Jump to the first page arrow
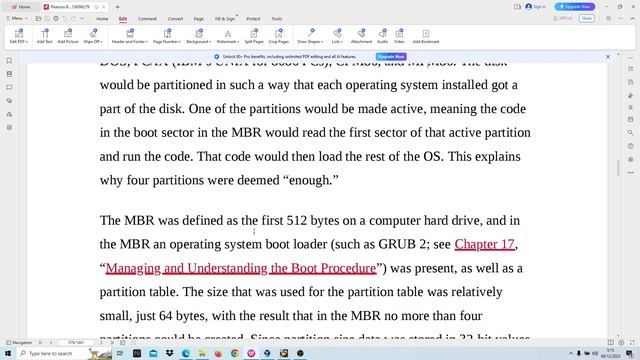640x360 pixels. point(40,342)
